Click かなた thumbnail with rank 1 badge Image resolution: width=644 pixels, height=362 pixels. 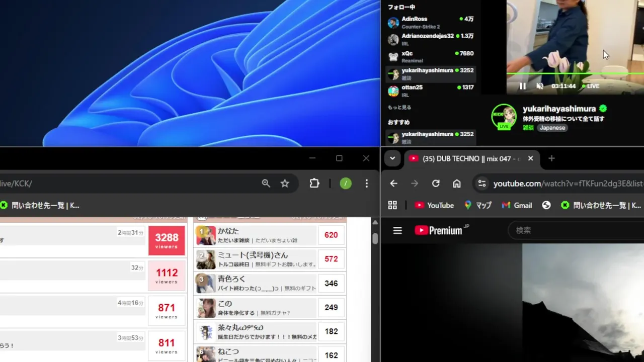206,235
